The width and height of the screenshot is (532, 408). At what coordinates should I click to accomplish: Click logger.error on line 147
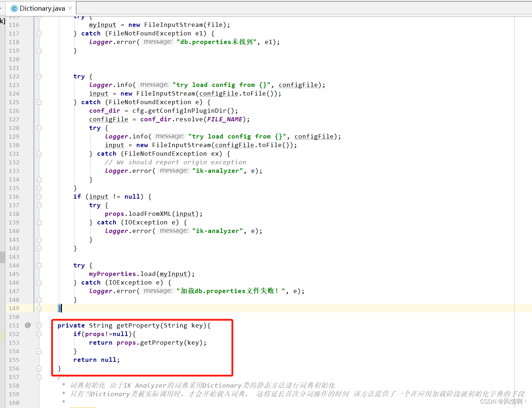point(112,291)
